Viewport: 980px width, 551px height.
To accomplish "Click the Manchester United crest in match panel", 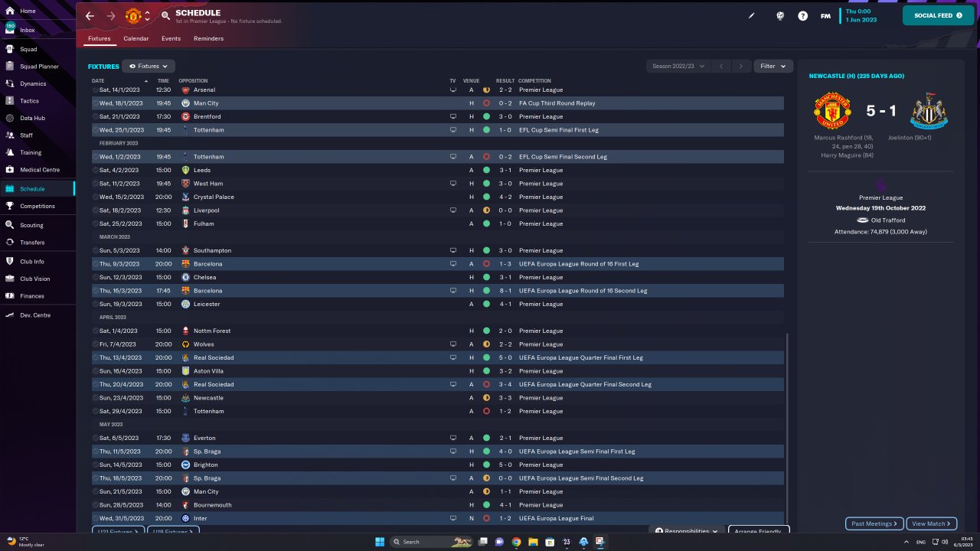I will click(x=831, y=111).
